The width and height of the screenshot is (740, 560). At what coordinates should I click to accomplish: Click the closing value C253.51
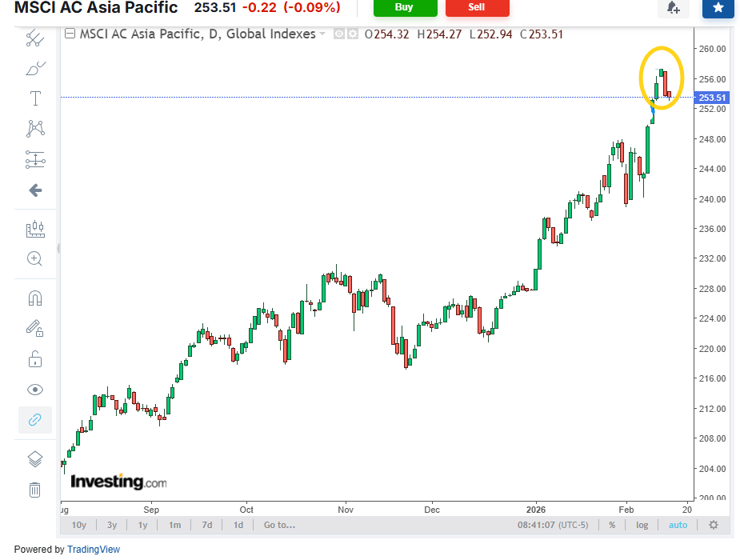click(x=542, y=34)
